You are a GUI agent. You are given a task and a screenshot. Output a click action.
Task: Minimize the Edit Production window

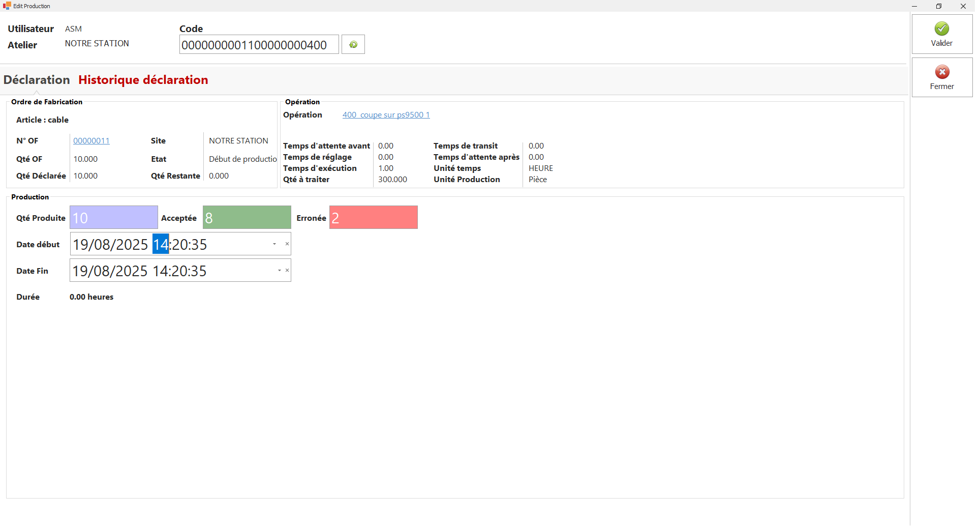click(x=914, y=6)
